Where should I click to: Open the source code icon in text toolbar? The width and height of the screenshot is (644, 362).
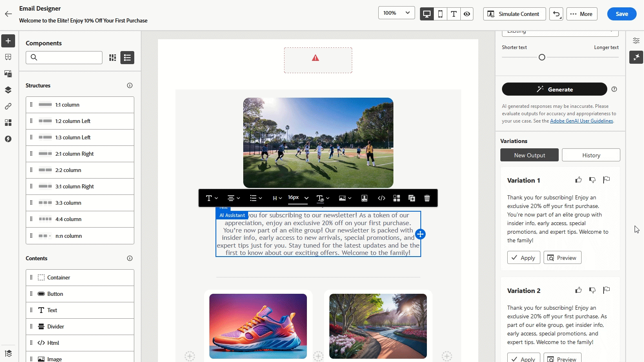(x=382, y=198)
